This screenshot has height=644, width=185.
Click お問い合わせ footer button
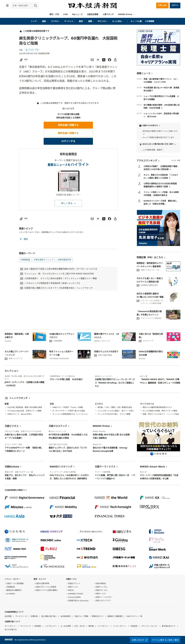139,640
